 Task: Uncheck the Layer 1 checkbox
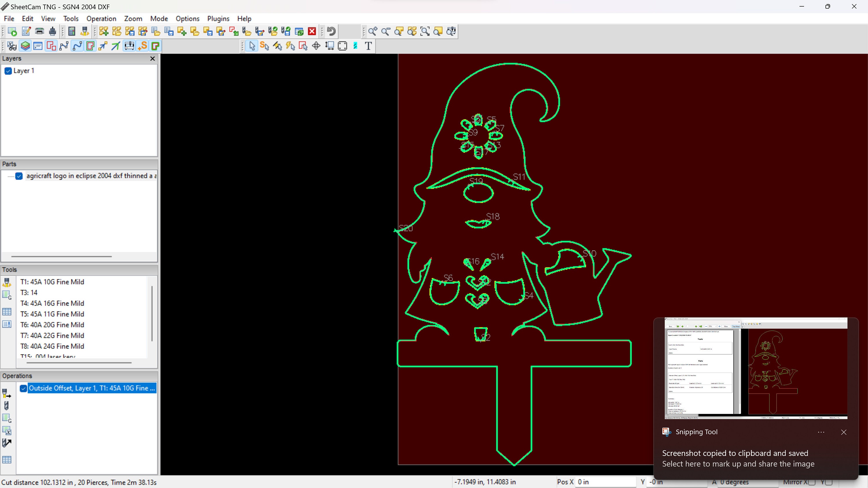(x=8, y=71)
